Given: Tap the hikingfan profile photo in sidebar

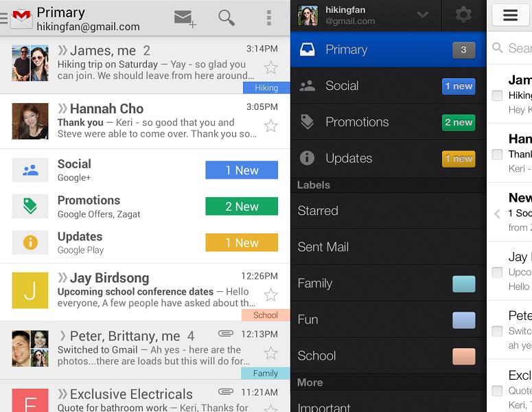Looking at the screenshot, I should [x=308, y=16].
